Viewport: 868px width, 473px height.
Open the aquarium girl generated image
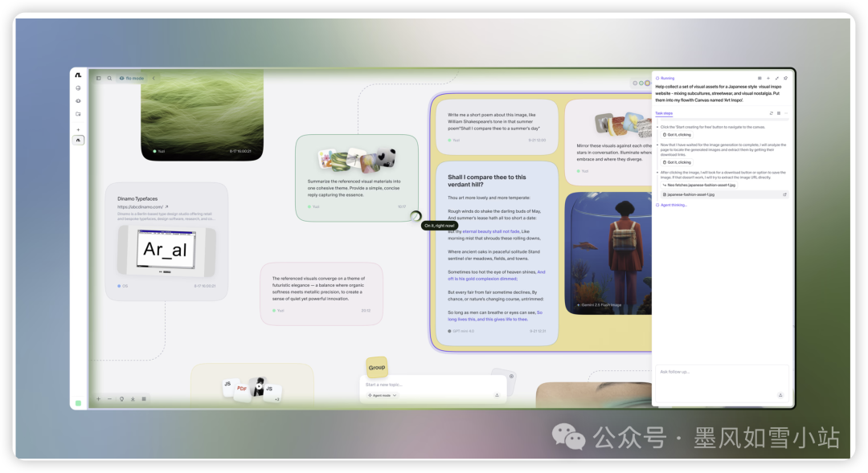608,254
